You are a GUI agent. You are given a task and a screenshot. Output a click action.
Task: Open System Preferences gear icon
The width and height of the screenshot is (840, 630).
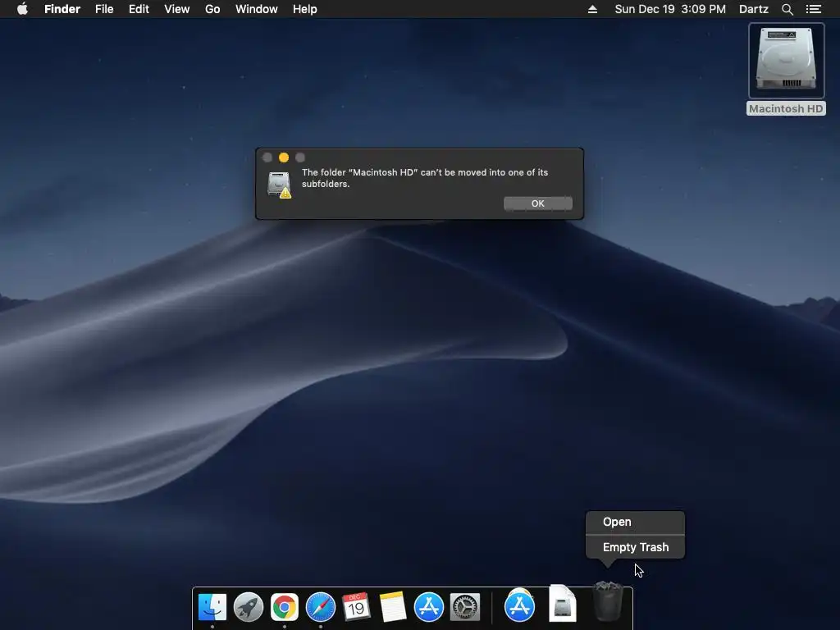pyautogui.click(x=465, y=607)
